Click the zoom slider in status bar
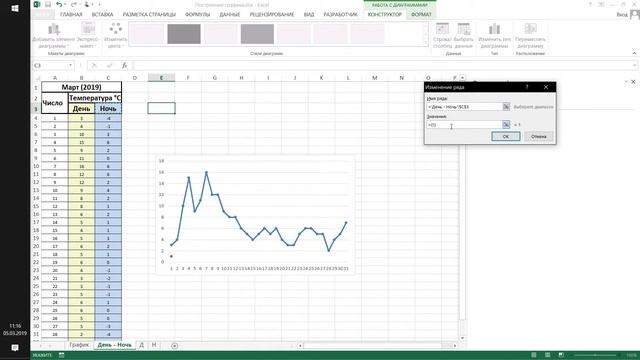640x360 pixels. [x=595, y=355]
